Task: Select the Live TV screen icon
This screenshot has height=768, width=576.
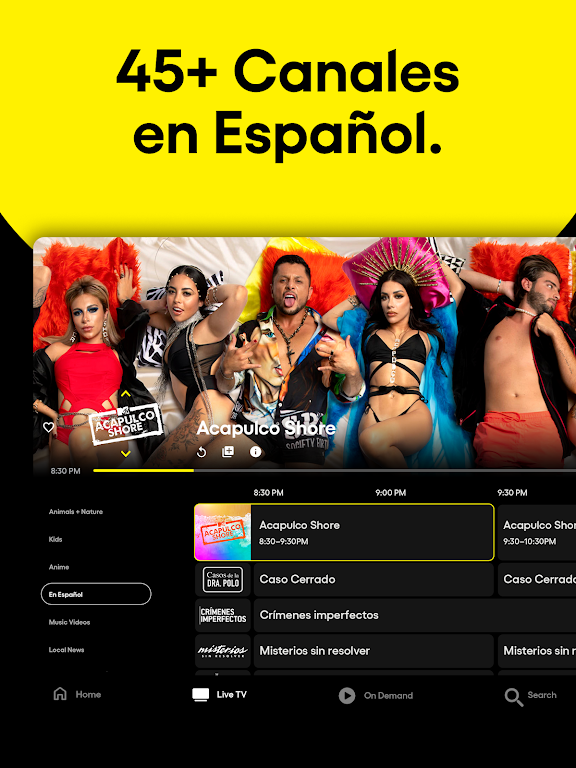Action: 200,695
